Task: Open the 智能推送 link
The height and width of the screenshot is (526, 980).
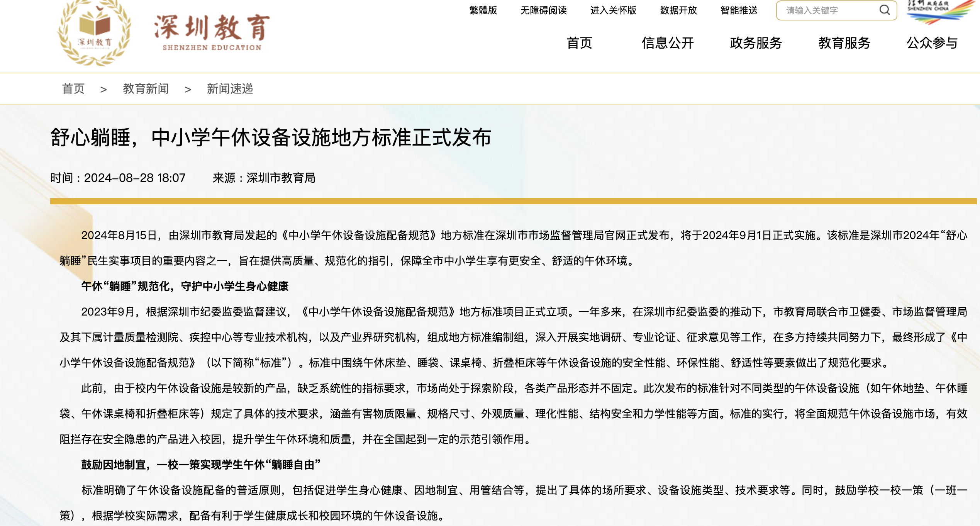Action: tap(739, 10)
